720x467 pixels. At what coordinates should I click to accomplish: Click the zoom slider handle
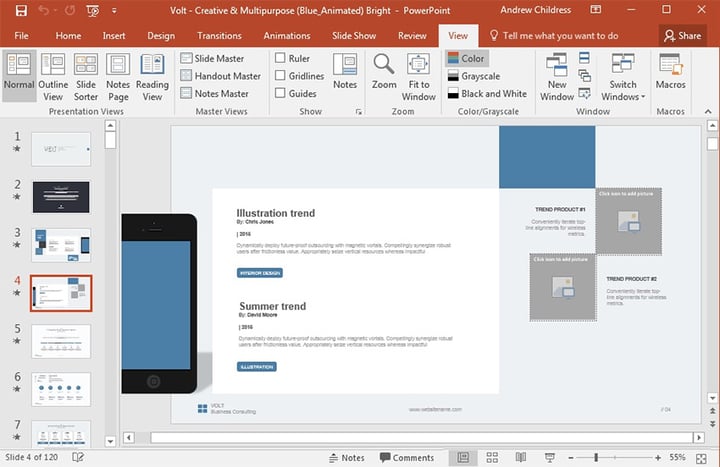(x=596, y=457)
